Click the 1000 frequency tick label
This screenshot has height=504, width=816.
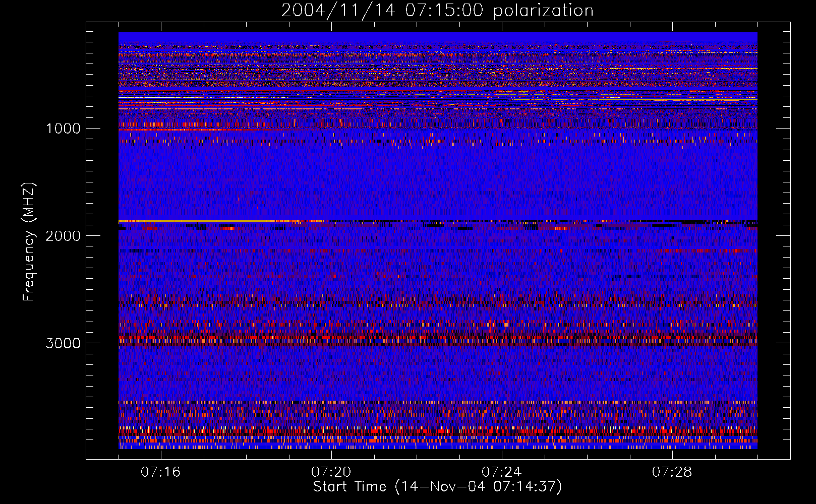coord(63,129)
